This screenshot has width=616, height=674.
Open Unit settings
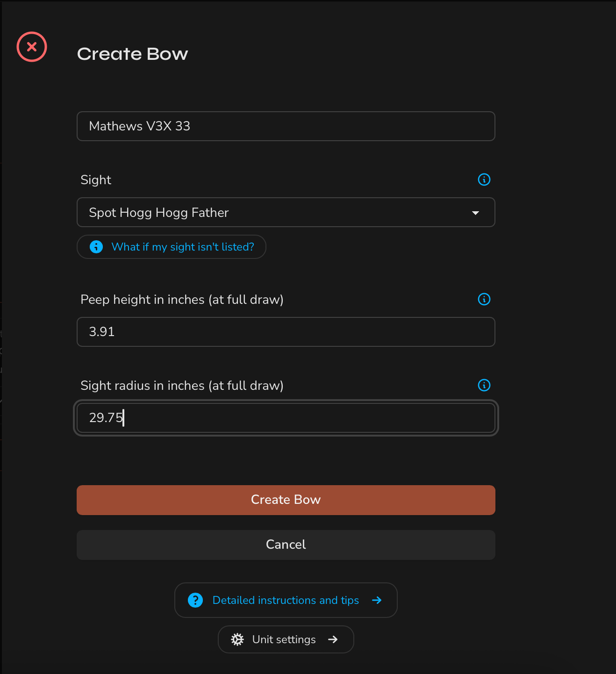pos(286,639)
